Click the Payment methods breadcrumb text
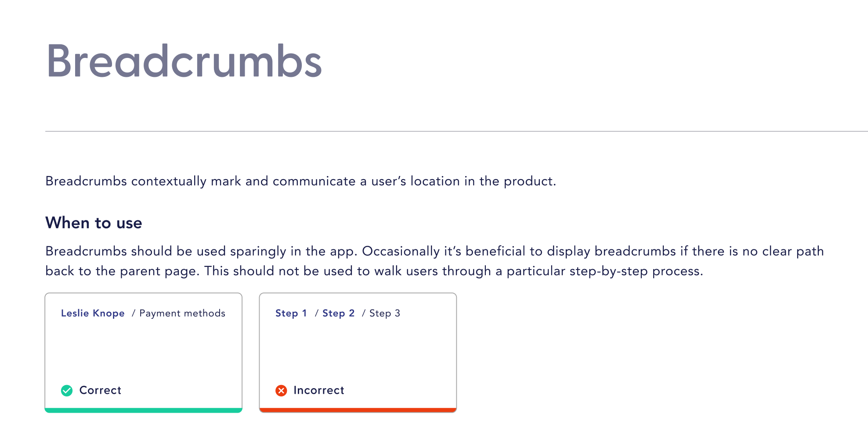This screenshot has width=868, height=432. (182, 313)
